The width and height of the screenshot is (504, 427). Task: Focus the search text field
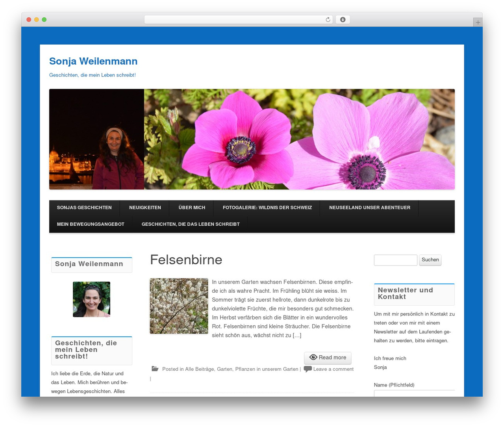tap(395, 260)
